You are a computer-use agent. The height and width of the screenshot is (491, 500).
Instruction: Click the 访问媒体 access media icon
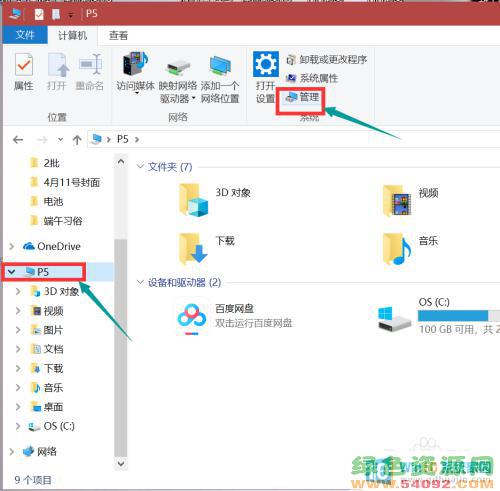tap(136, 72)
